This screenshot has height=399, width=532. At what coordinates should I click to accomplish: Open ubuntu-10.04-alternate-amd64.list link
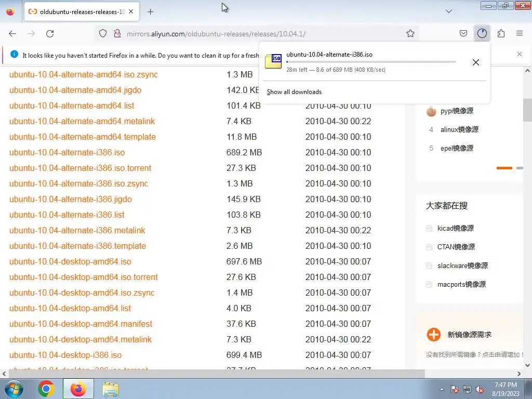72,106
